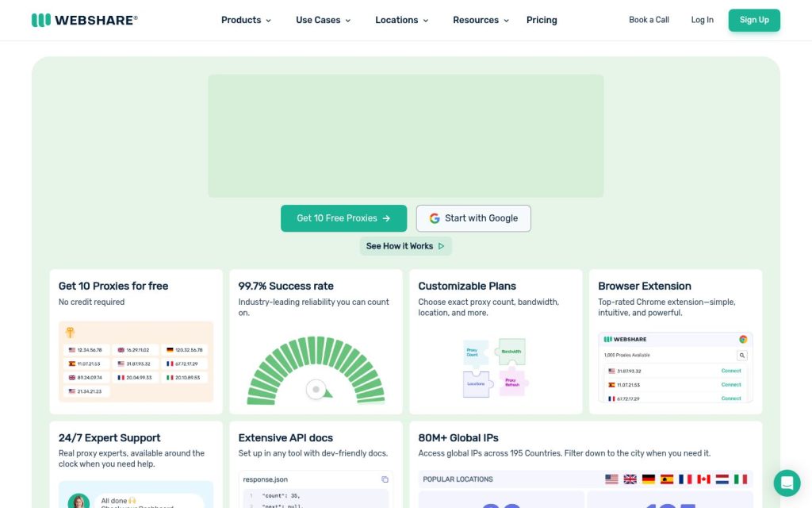The height and width of the screenshot is (508, 812).
Task: Click the United States flag in Popular Locations
Action: click(x=611, y=479)
